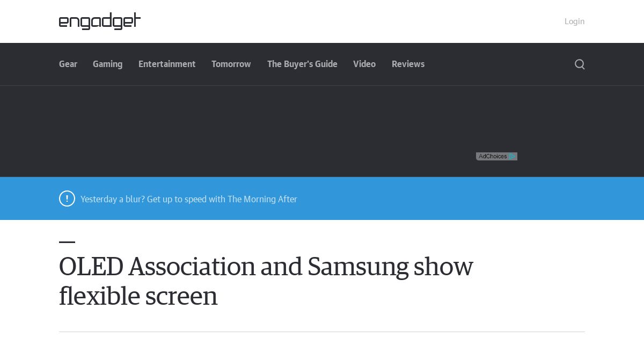Click the Engadget logo

[100, 21]
